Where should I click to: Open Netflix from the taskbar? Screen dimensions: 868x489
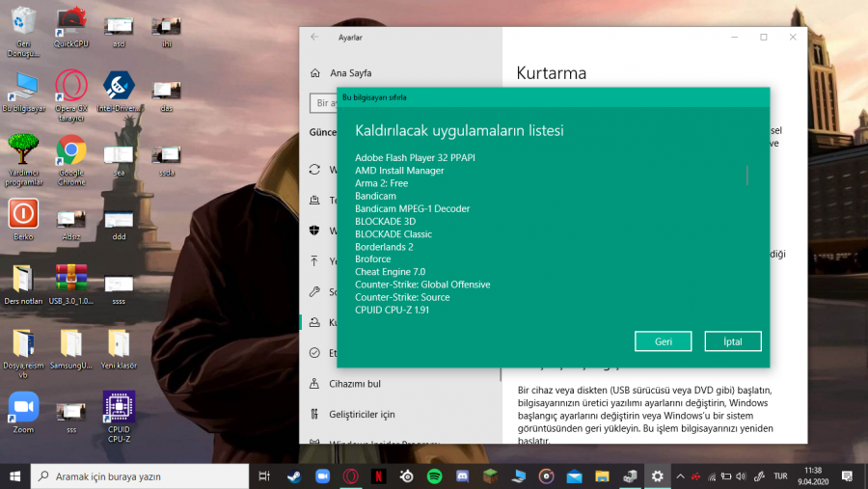378,476
